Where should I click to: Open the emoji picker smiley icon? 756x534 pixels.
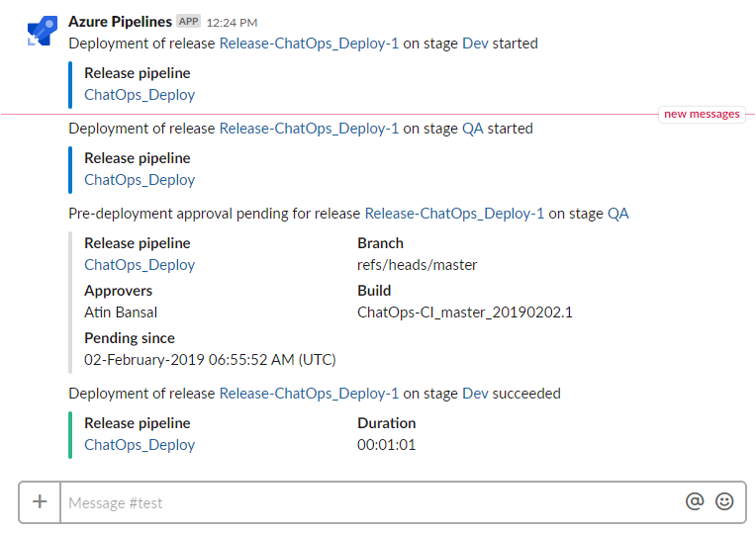pyautogui.click(x=724, y=501)
